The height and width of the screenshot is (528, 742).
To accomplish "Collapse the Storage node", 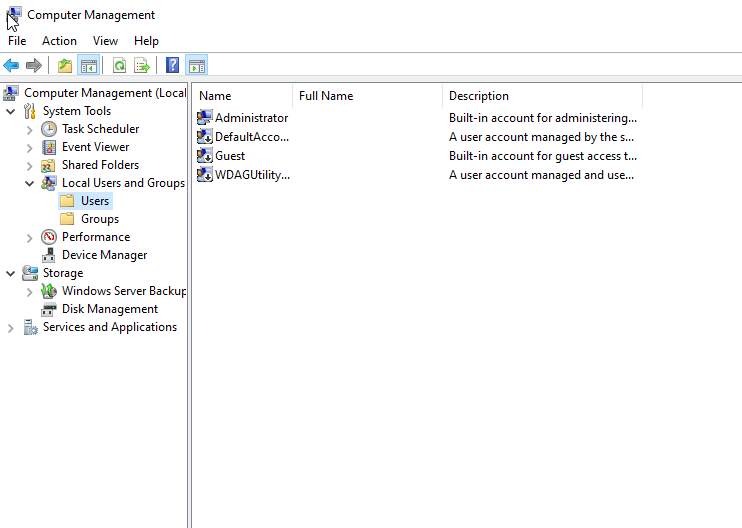I will 10,273.
